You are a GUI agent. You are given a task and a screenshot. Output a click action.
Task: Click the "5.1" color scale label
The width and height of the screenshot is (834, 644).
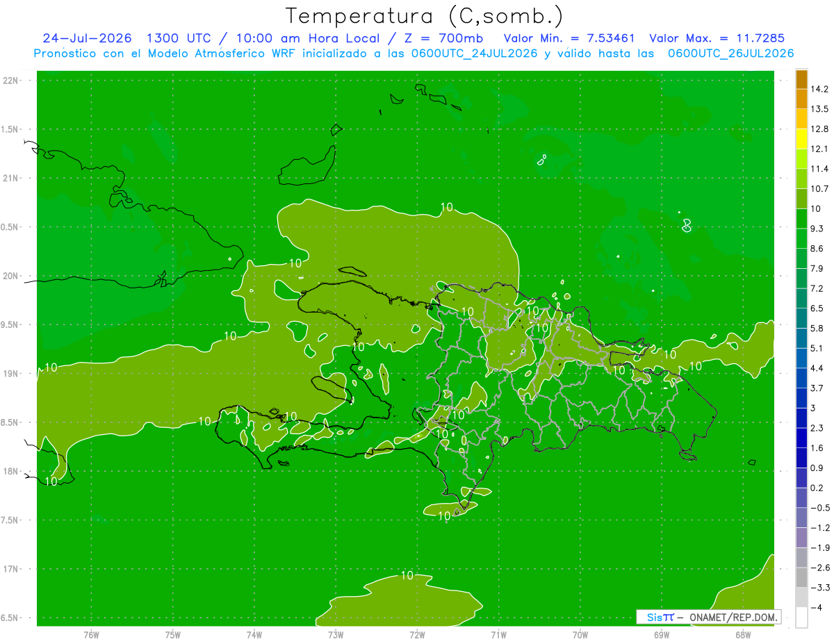click(x=817, y=348)
